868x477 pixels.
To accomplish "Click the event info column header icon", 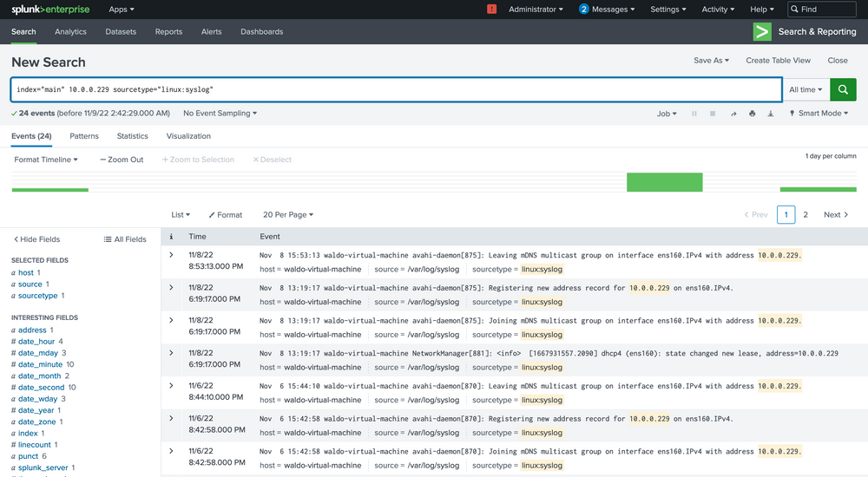I will (x=171, y=236).
